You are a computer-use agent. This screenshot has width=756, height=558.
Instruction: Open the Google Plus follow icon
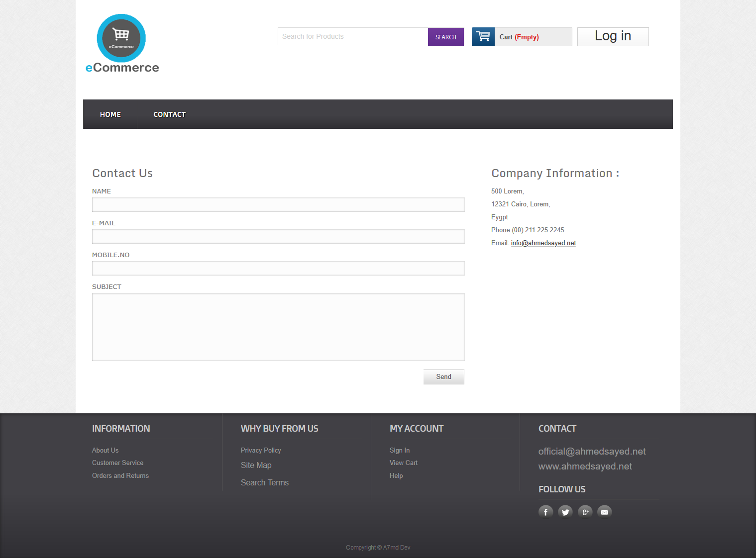585,512
